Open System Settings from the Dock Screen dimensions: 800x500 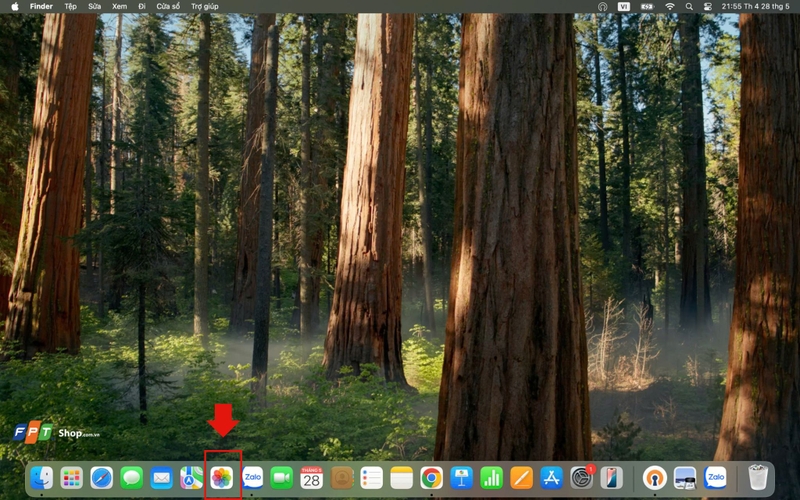pos(581,478)
